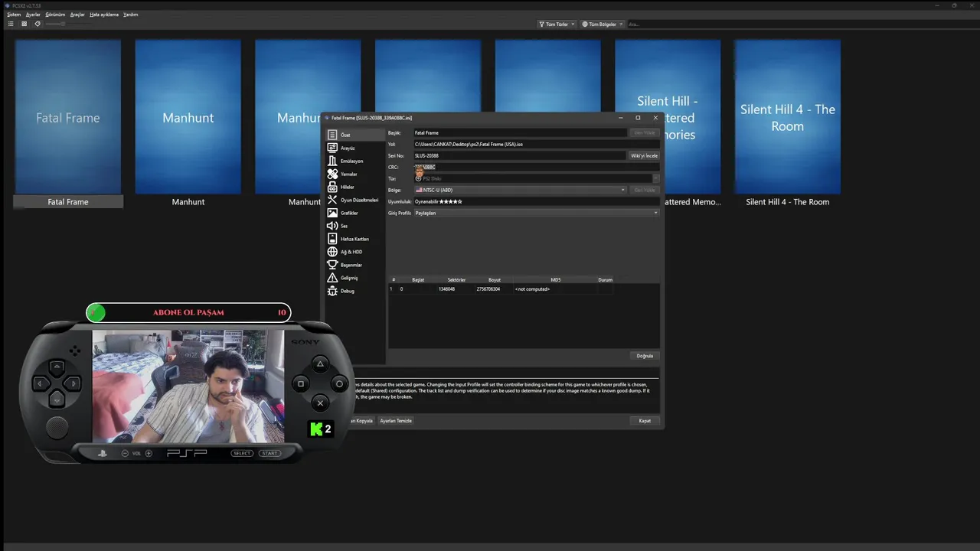Select the Hafıza Kartları memory card icon
980x551 pixels.
332,239
